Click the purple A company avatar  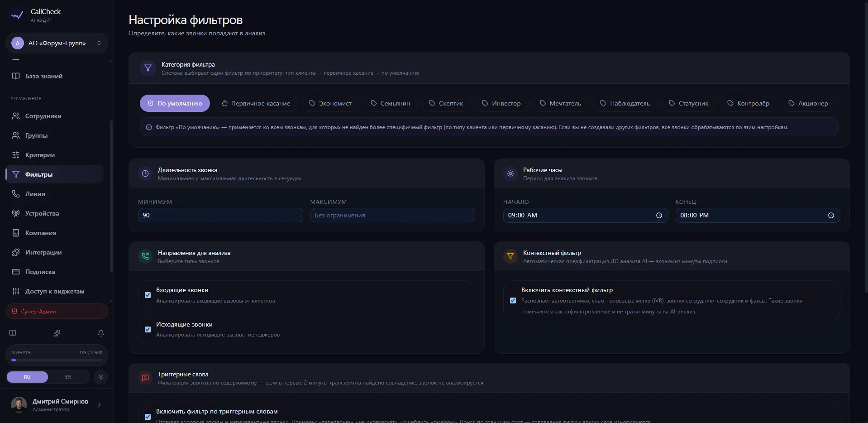tap(18, 43)
